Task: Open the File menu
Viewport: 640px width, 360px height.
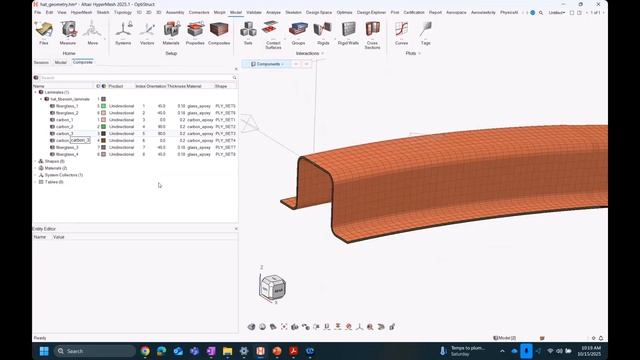Action: pos(38,13)
